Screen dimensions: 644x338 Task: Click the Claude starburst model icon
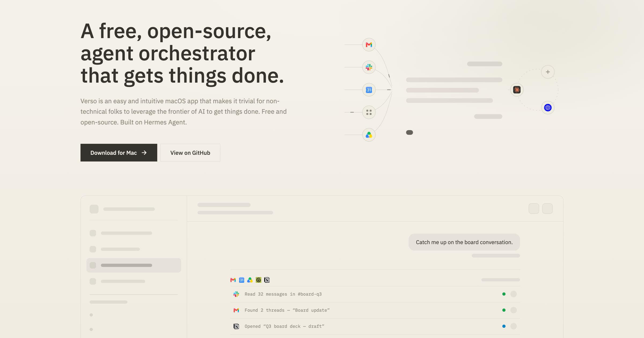coord(517,90)
